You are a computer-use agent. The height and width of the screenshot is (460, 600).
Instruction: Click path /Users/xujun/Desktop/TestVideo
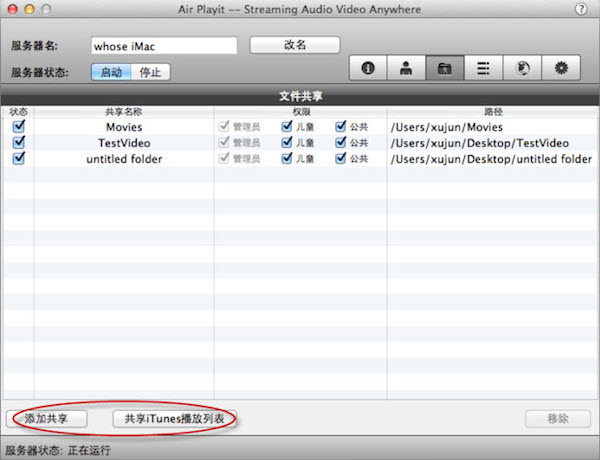pos(479,143)
